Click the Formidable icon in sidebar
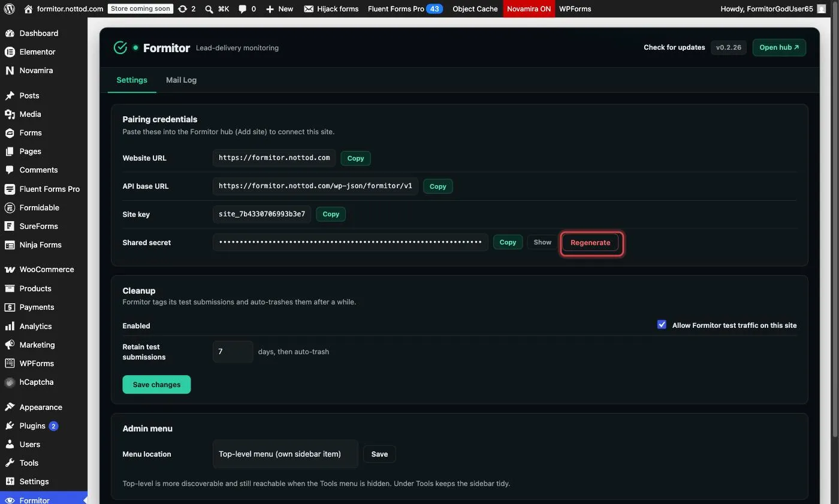The image size is (839, 504). click(10, 207)
